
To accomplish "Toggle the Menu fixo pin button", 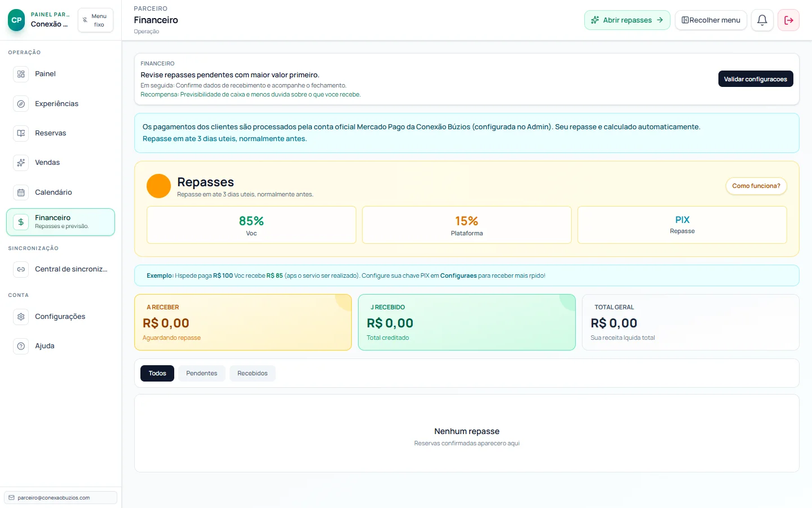I will coord(95,20).
